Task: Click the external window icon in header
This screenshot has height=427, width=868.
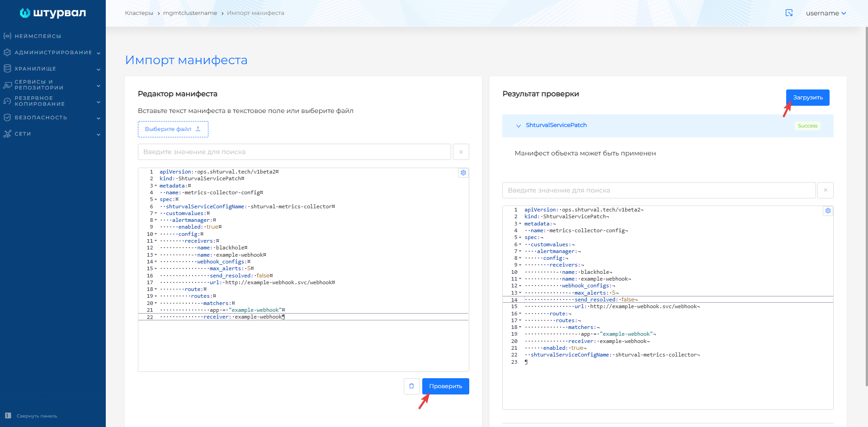Action: coord(789,13)
